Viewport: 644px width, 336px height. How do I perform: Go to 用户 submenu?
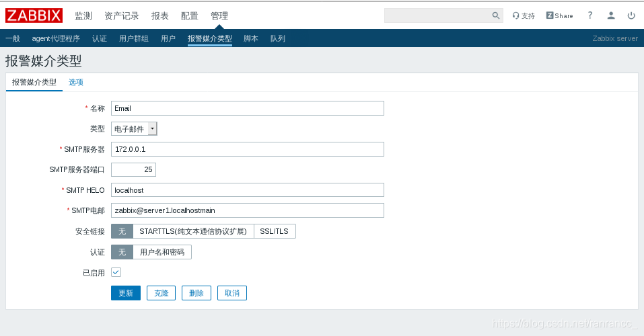[x=168, y=38]
